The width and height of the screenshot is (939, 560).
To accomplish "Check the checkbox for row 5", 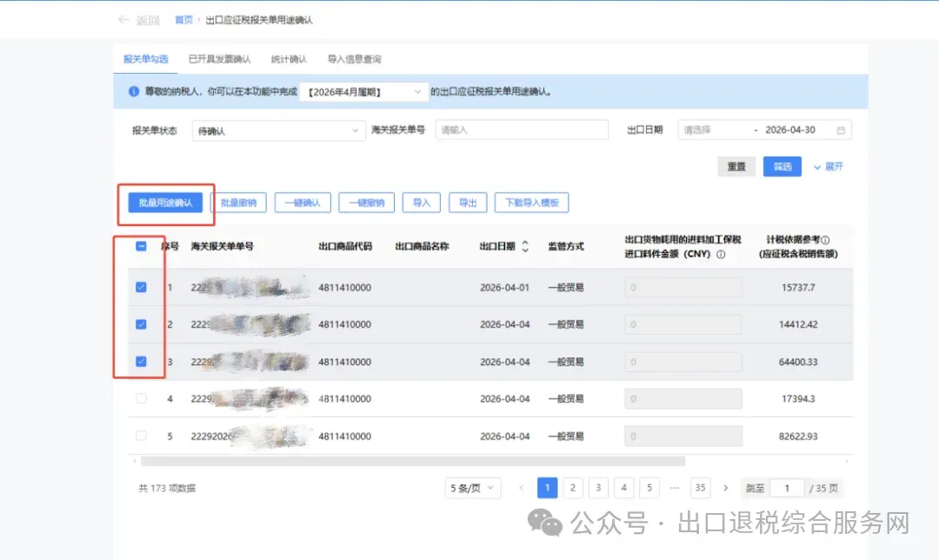I will pyautogui.click(x=142, y=436).
